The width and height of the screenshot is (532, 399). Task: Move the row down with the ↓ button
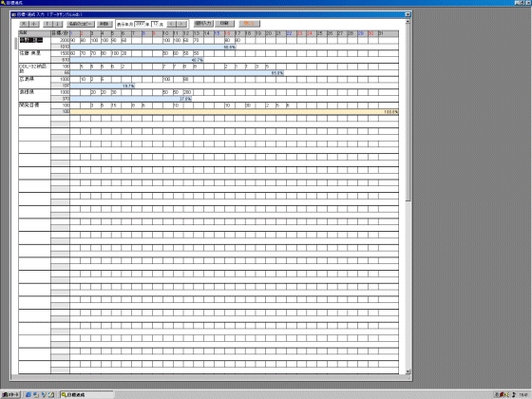[x=58, y=24]
